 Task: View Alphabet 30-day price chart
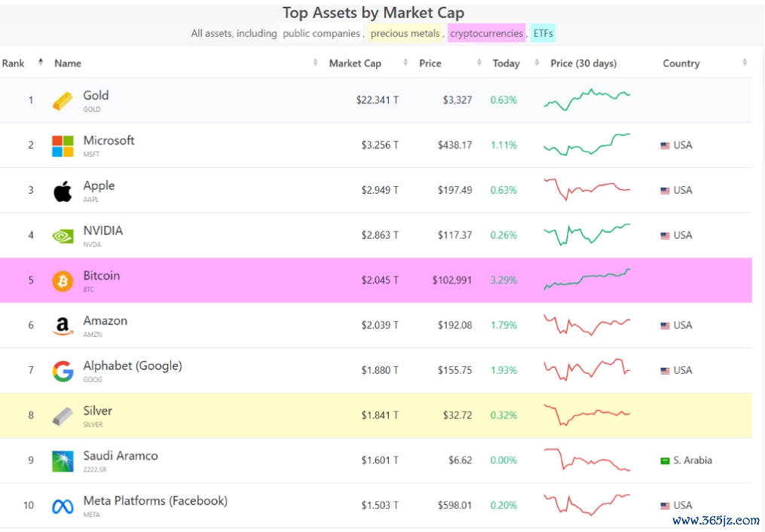(x=587, y=370)
